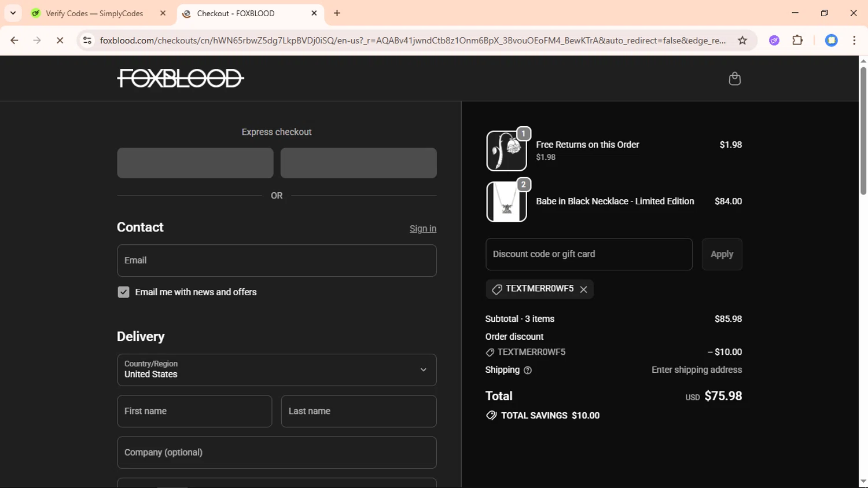
Task: Click the Discount code or gift card field
Action: [589, 254]
